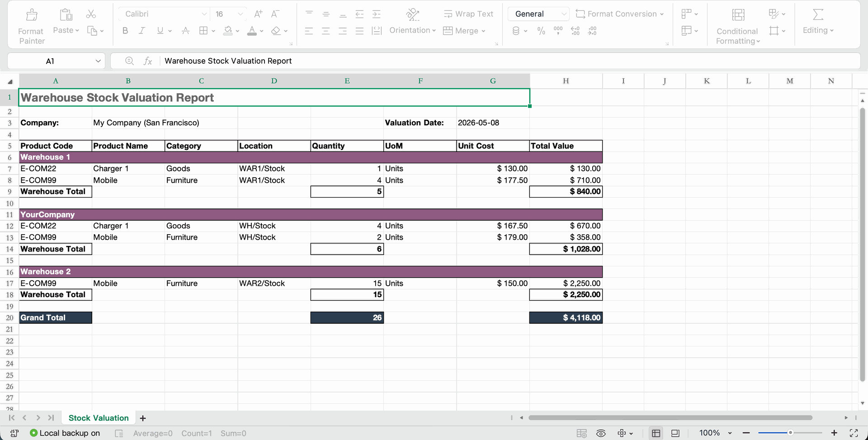Go to the first sheet tab
868x440 pixels.
point(12,418)
